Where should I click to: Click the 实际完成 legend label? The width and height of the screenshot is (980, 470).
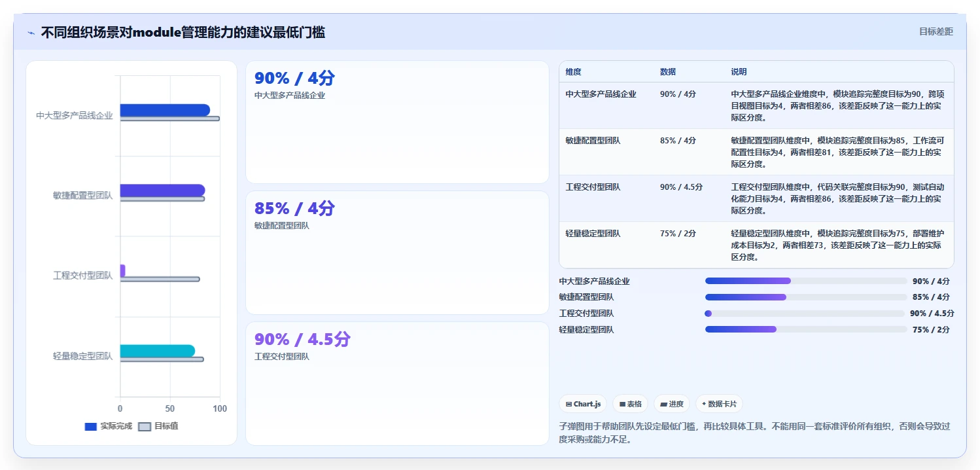point(116,426)
